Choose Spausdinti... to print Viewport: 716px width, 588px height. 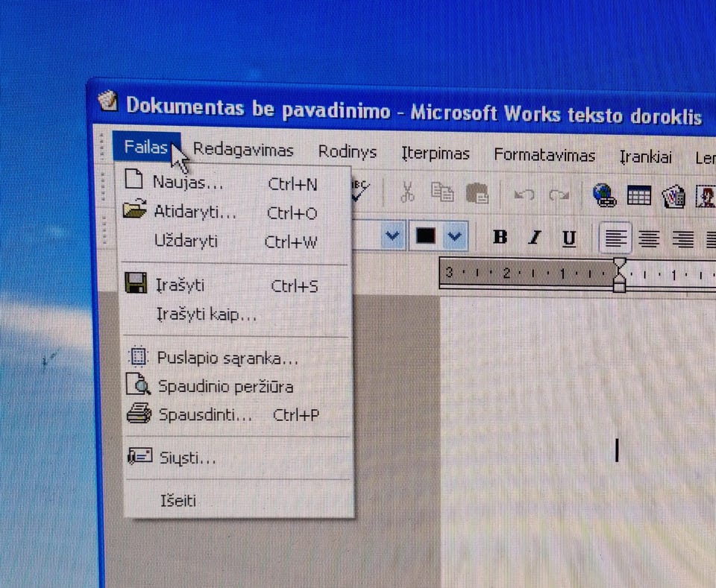237,414
